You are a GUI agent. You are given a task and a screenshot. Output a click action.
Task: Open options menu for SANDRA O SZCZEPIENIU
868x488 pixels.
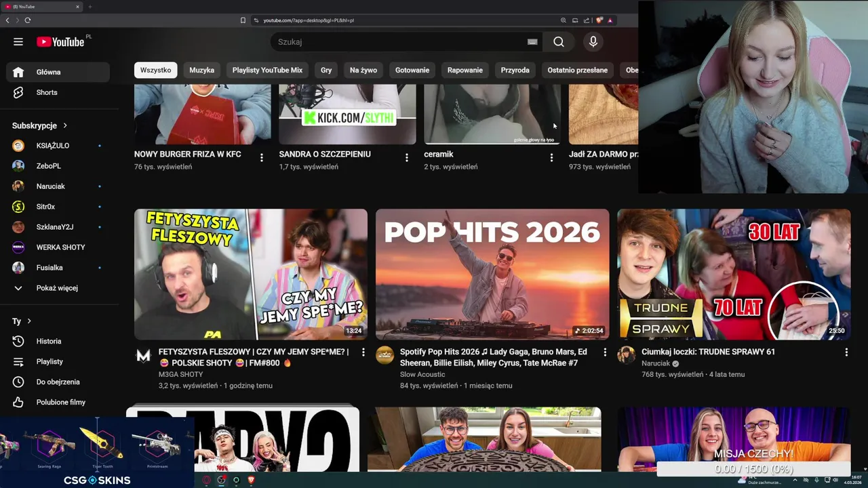coord(407,157)
